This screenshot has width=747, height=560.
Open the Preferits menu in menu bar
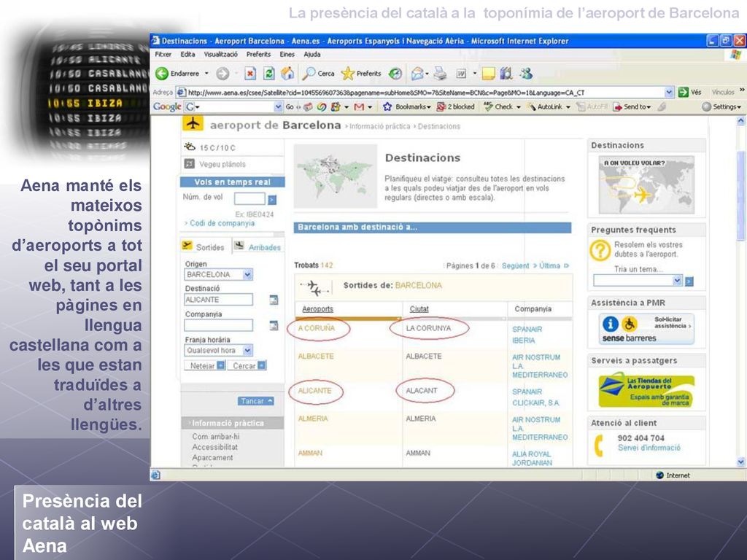click(258, 54)
